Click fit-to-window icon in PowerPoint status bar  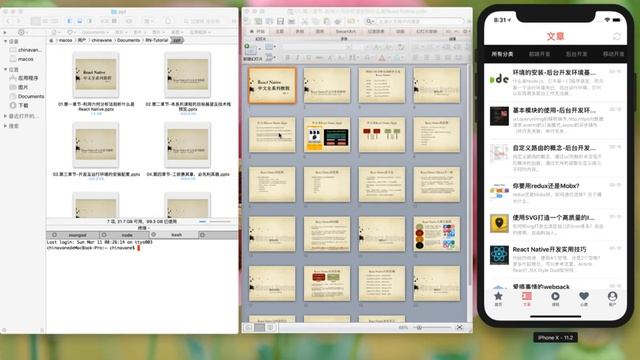(460, 327)
